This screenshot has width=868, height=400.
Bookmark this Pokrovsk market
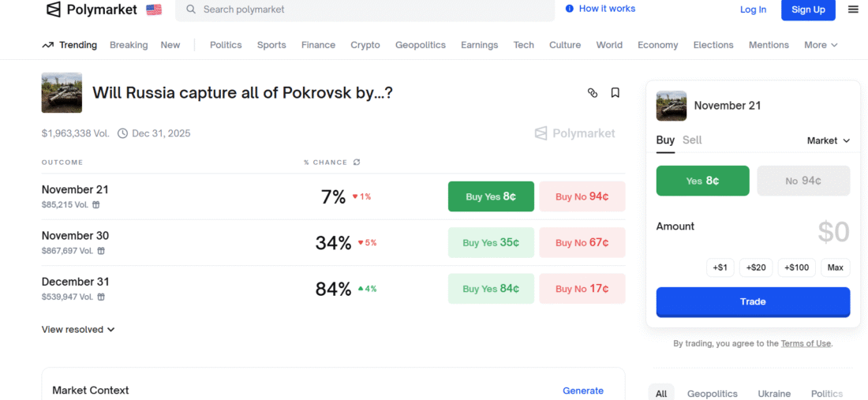click(x=615, y=93)
